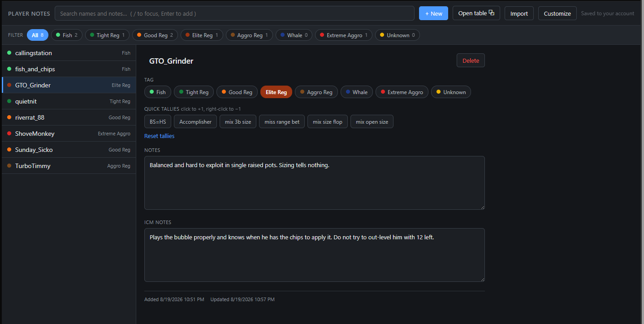Add one to mix 3b size tally
The image size is (644, 324).
[238, 121]
